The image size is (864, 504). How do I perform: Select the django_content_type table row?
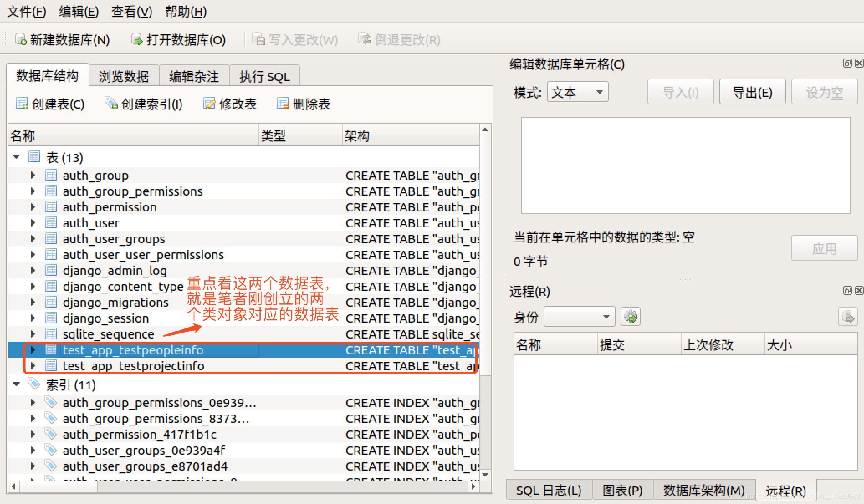[x=244, y=286]
